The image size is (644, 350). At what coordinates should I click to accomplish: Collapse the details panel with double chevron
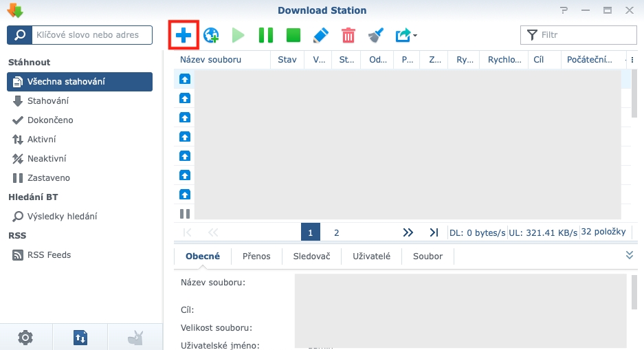(629, 255)
